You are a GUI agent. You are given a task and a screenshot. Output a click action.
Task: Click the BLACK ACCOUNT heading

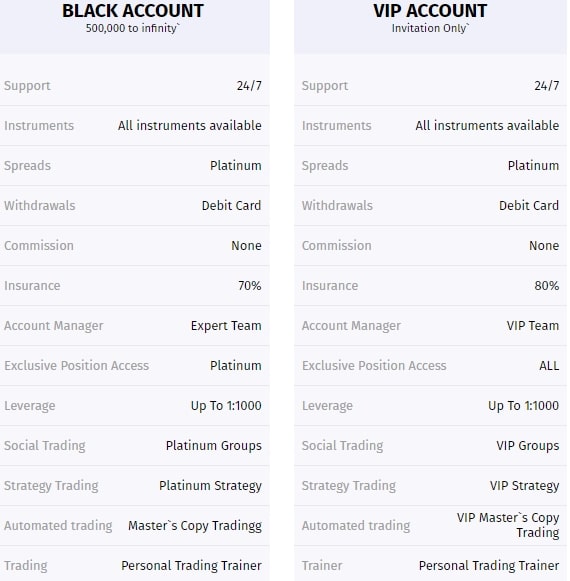pos(133,11)
